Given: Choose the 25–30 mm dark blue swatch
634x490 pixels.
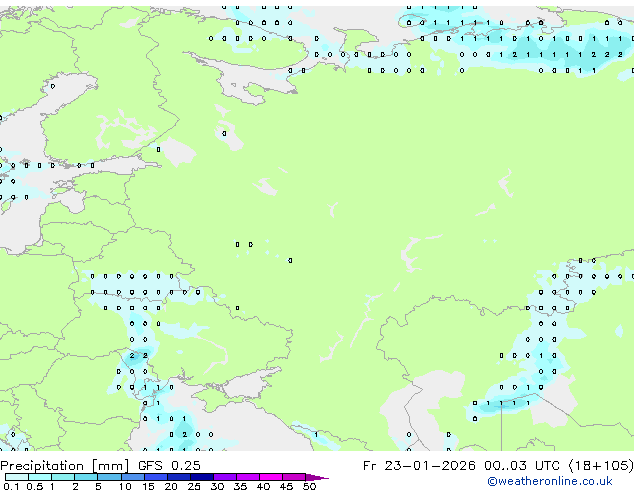Looking at the screenshot, I should [201, 477].
